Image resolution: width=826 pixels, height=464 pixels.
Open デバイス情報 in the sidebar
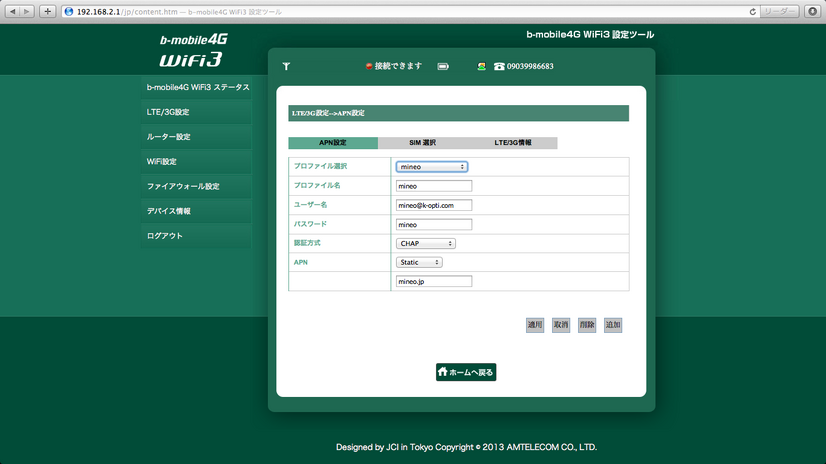pyautogui.click(x=196, y=211)
